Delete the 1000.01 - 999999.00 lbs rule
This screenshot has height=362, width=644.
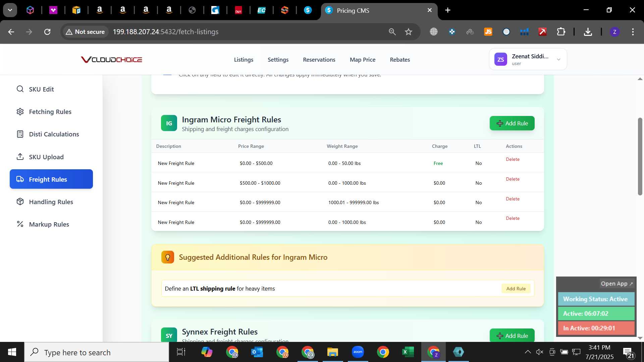click(513, 199)
